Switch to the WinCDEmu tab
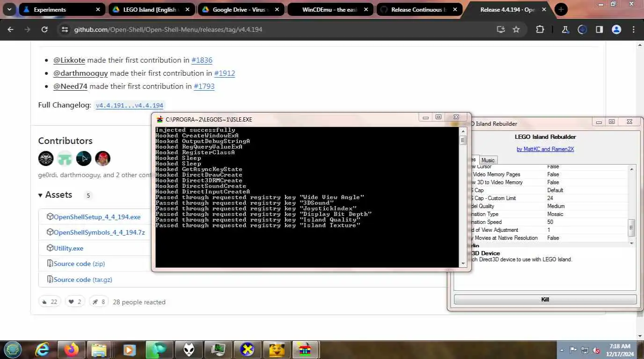 (330, 9)
